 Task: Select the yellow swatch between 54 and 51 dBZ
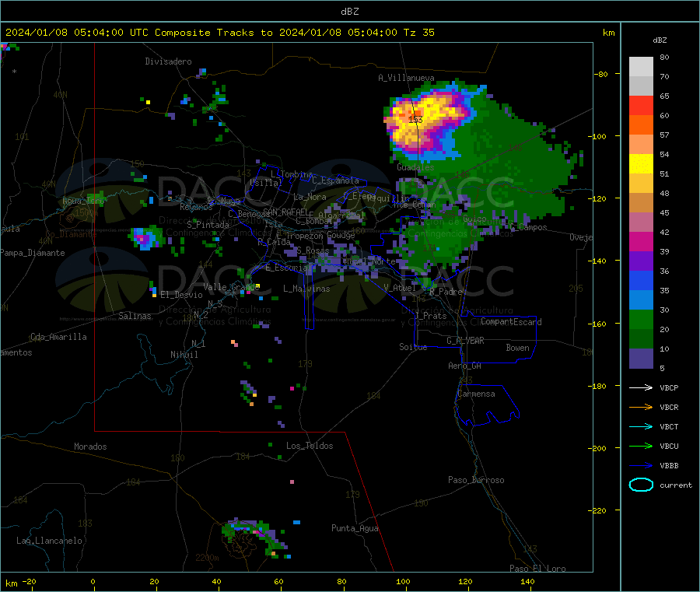click(x=641, y=164)
